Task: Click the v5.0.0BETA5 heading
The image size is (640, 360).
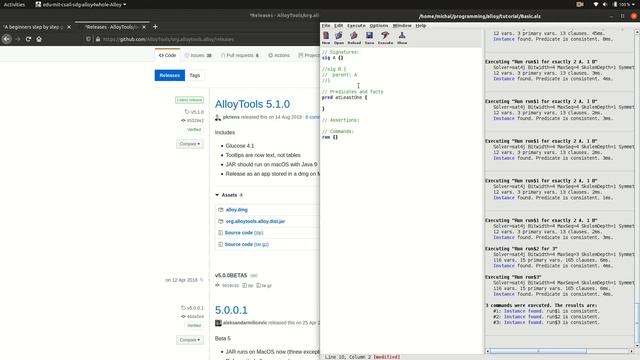Action: 231,276
